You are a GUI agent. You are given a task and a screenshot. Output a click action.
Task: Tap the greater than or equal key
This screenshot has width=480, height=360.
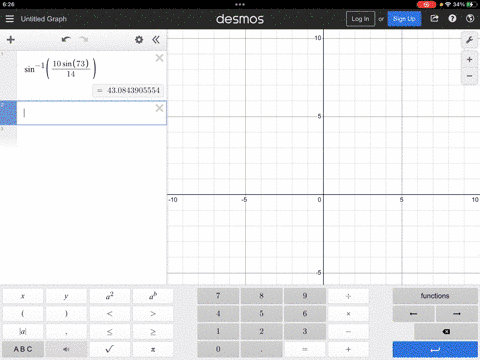click(x=153, y=332)
